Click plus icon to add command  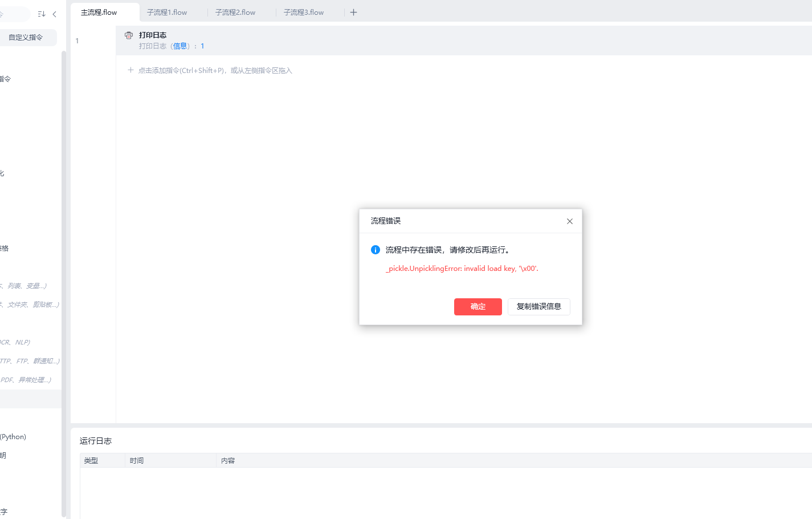[x=130, y=70]
